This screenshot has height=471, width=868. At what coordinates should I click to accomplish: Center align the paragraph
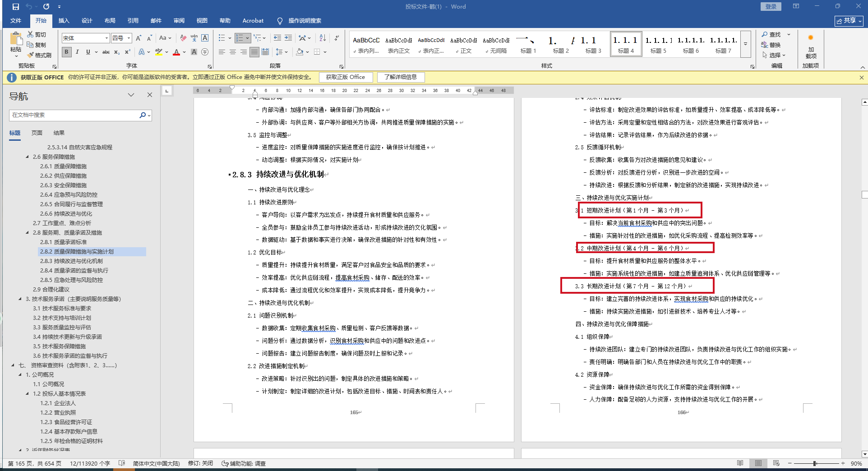tap(233, 52)
